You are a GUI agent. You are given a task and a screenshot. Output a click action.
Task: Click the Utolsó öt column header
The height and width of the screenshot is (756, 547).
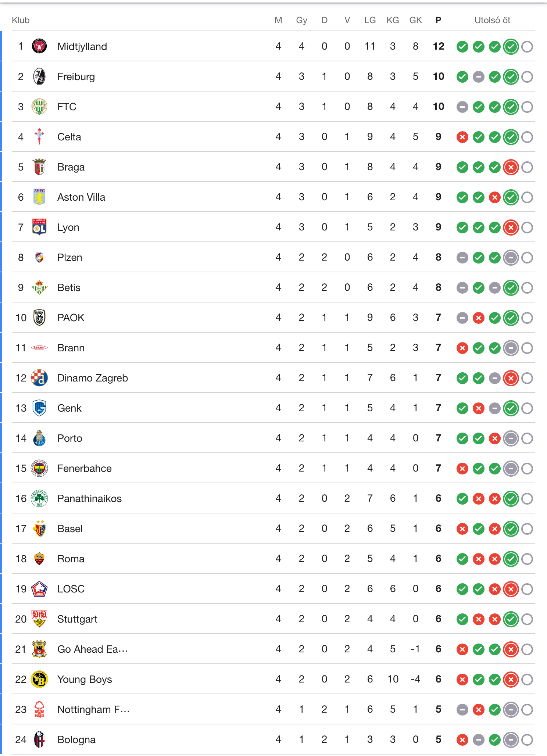click(492, 20)
